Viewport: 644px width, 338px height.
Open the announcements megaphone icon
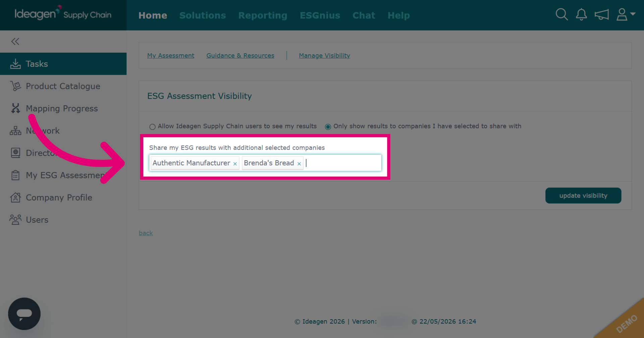(601, 15)
